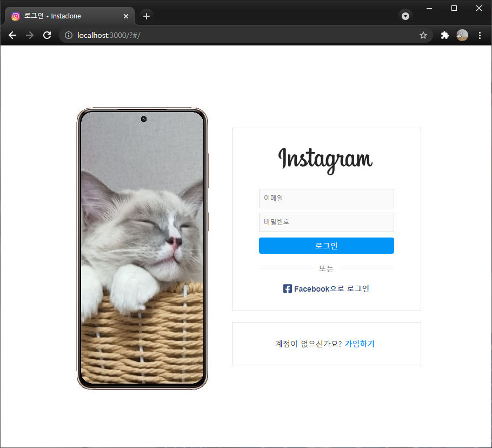
Task: Close the browser window
Action: pyautogui.click(x=479, y=8)
